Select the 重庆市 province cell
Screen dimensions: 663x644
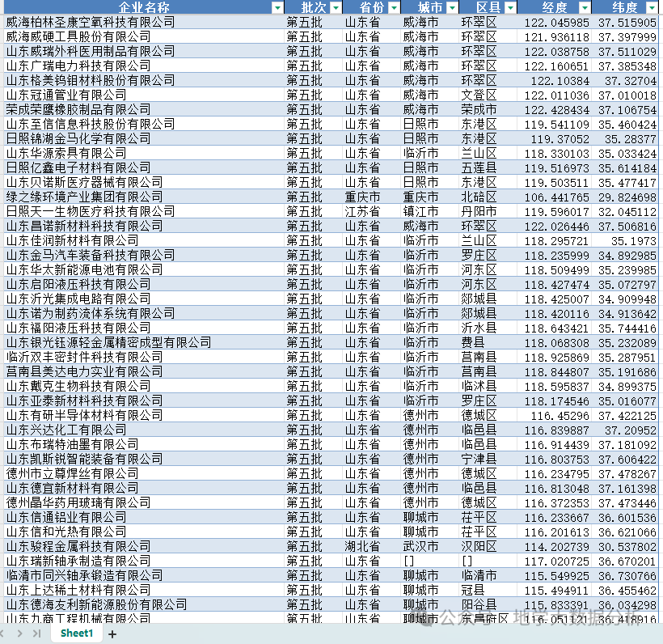tap(372, 197)
